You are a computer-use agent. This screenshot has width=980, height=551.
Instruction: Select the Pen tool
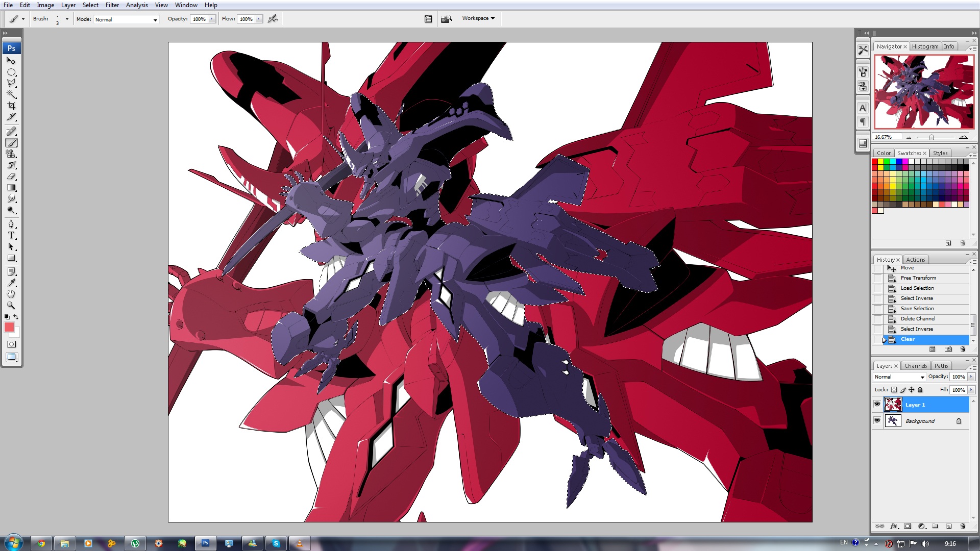[11, 224]
